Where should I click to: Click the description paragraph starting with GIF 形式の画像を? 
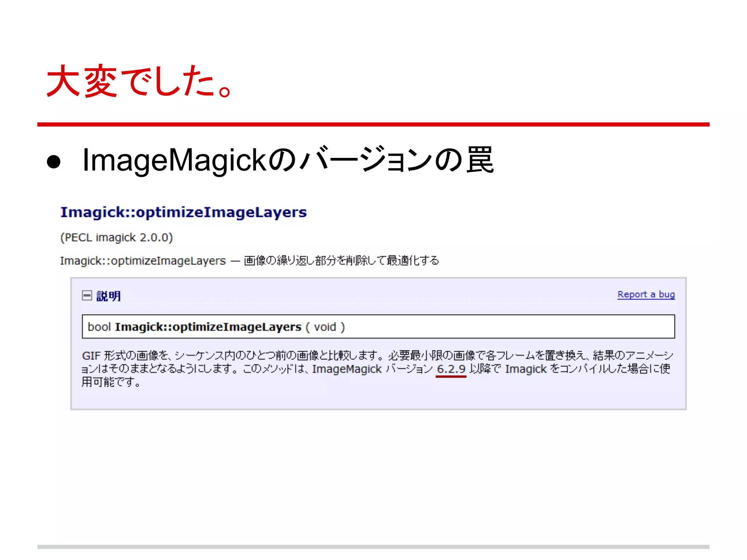click(377, 369)
